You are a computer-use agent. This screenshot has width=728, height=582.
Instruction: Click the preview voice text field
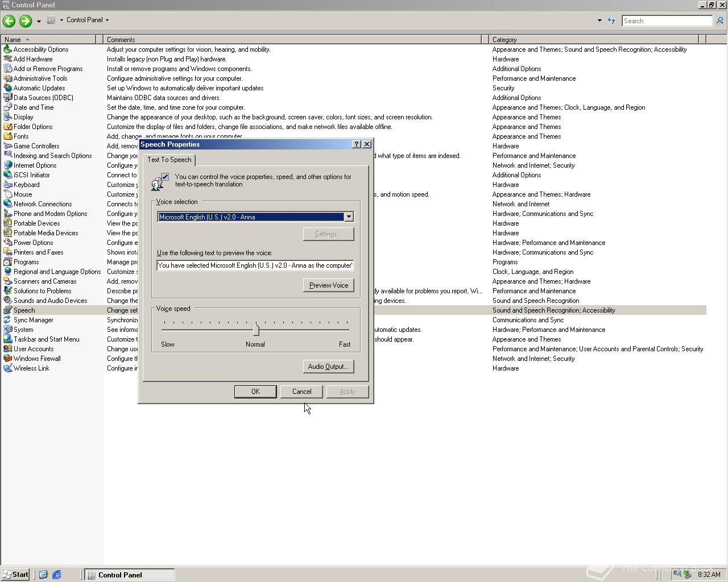coord(255,265)
